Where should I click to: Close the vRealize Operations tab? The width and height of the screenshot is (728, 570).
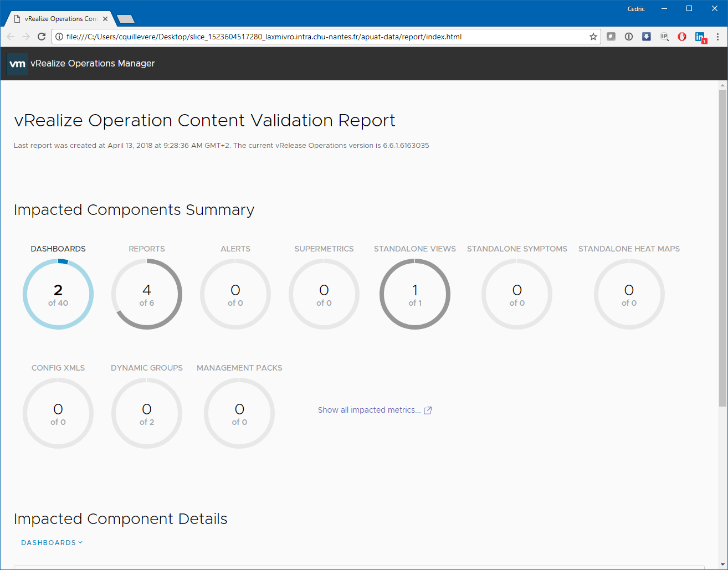coord(105,19)
